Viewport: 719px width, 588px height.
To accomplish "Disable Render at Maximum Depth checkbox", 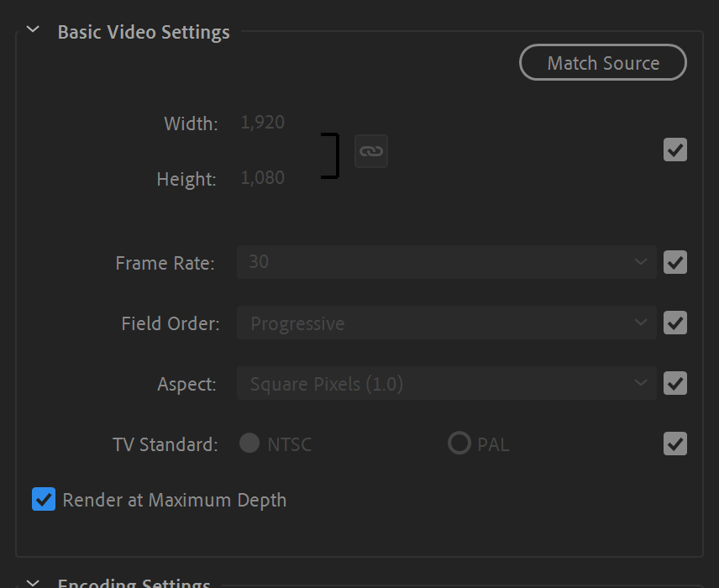I will (44, 500).
